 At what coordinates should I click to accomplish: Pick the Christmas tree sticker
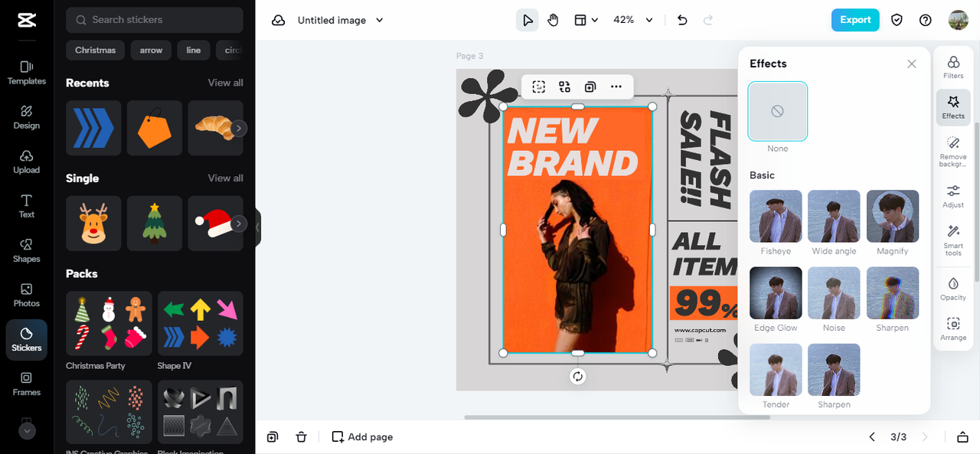tap(155, 224)
